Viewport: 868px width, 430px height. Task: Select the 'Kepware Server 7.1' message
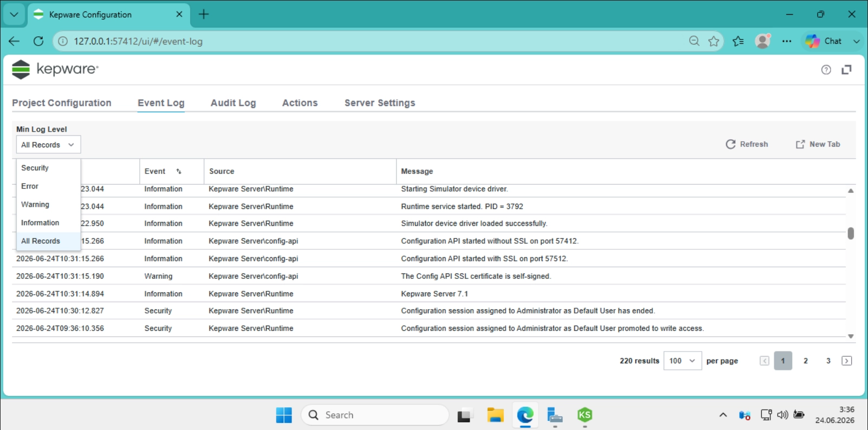tap(435, 294)
